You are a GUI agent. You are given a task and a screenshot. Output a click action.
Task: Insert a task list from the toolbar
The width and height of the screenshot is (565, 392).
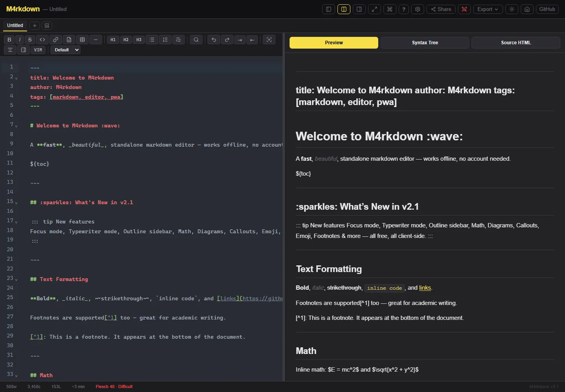click(179, 40)
